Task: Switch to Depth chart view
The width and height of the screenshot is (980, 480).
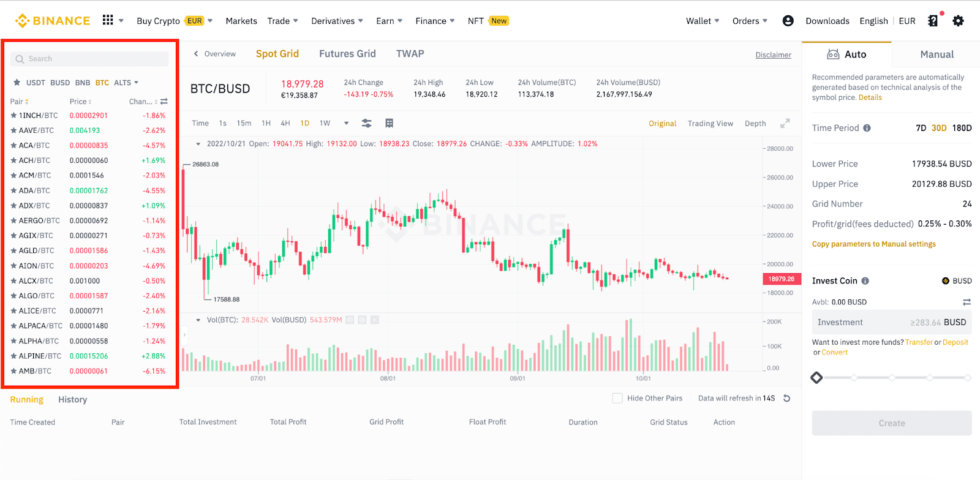Action: pos(755,123)
